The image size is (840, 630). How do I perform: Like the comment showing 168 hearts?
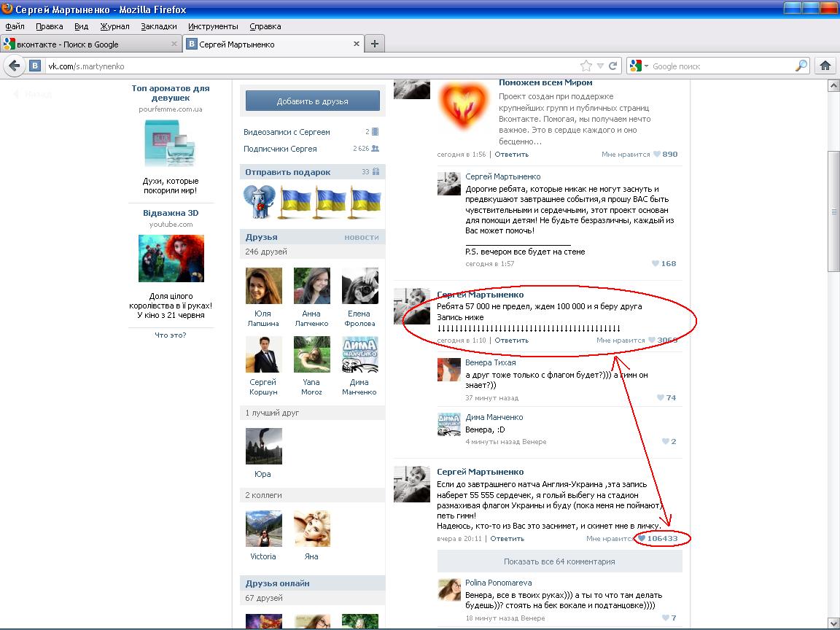(x=656, y=264)
